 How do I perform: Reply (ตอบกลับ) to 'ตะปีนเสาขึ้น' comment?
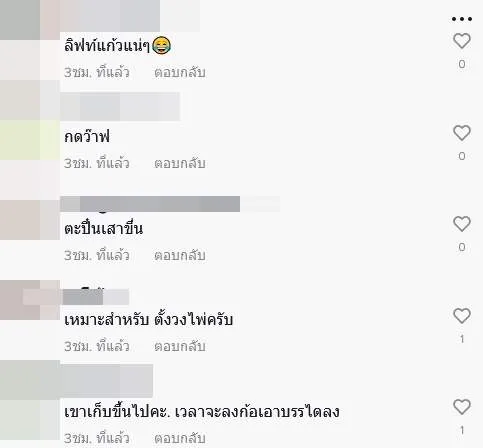pos(180,255)
